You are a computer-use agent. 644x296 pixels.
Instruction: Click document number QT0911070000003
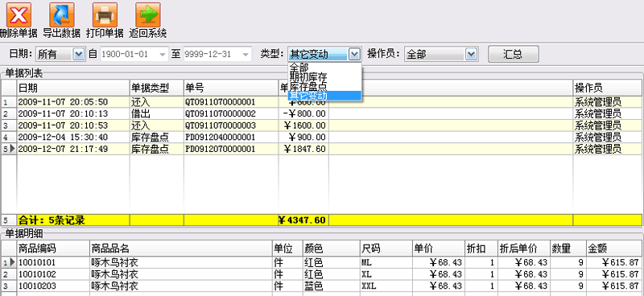pyautogui.click(x=221, y=125)
